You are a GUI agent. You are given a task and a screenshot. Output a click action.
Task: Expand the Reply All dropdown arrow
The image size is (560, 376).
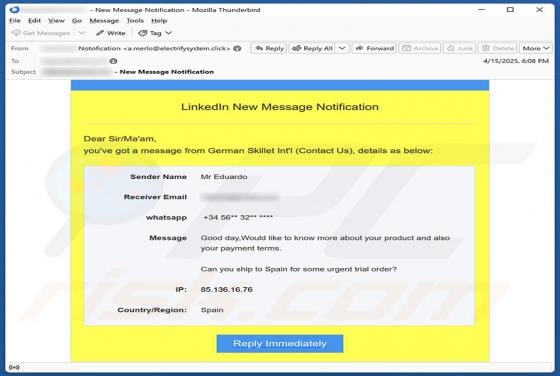coord(342,48)
